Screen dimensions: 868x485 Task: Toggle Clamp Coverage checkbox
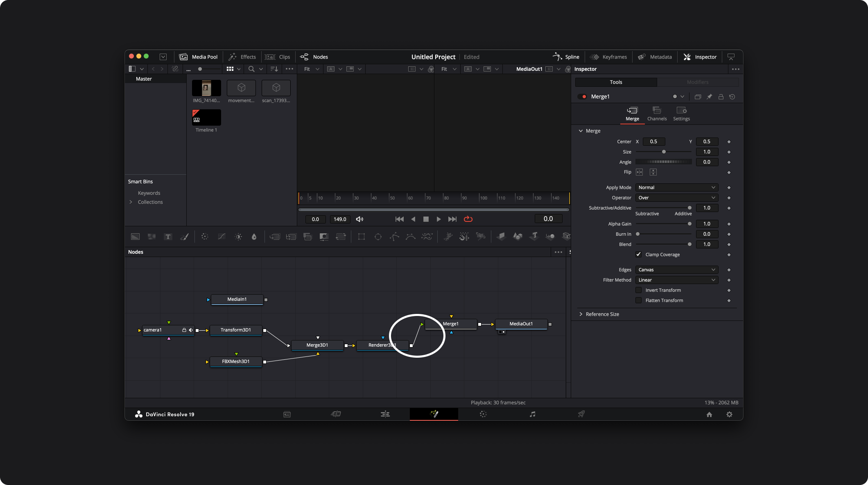point(638,255)
